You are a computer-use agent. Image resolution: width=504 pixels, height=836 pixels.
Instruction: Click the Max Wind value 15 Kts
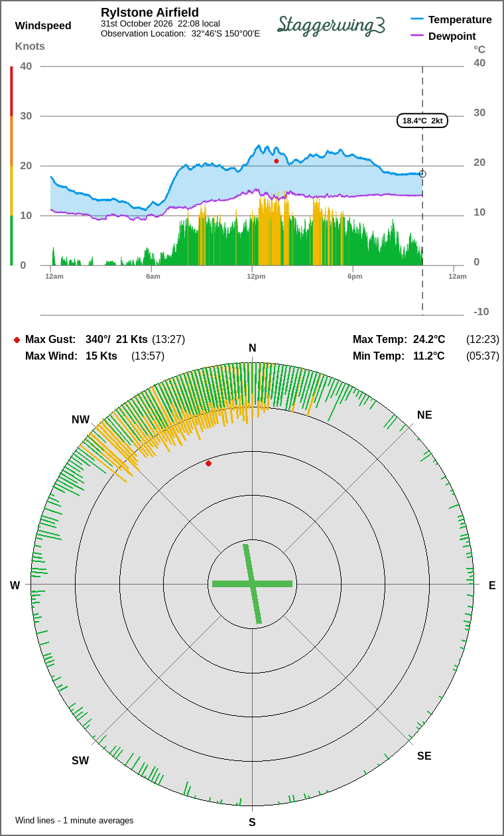coord(101,356)
